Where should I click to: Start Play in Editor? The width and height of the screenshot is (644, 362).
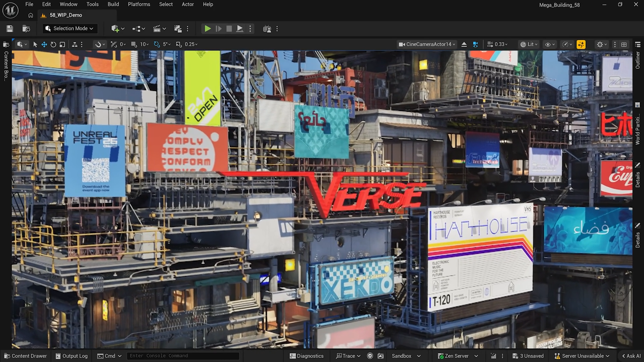(208, 29)
